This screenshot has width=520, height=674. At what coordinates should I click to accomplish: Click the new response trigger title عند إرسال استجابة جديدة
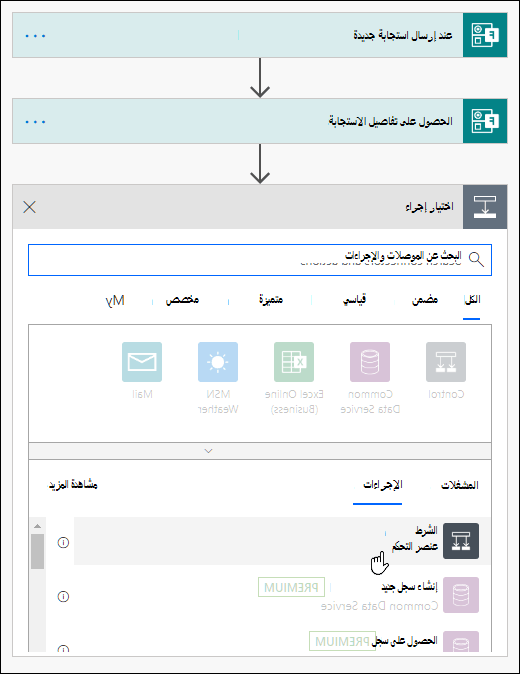point(403,35)
